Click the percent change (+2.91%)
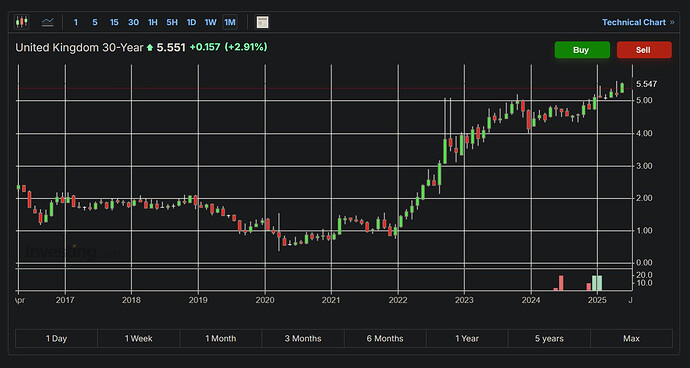 pos(246,47)
